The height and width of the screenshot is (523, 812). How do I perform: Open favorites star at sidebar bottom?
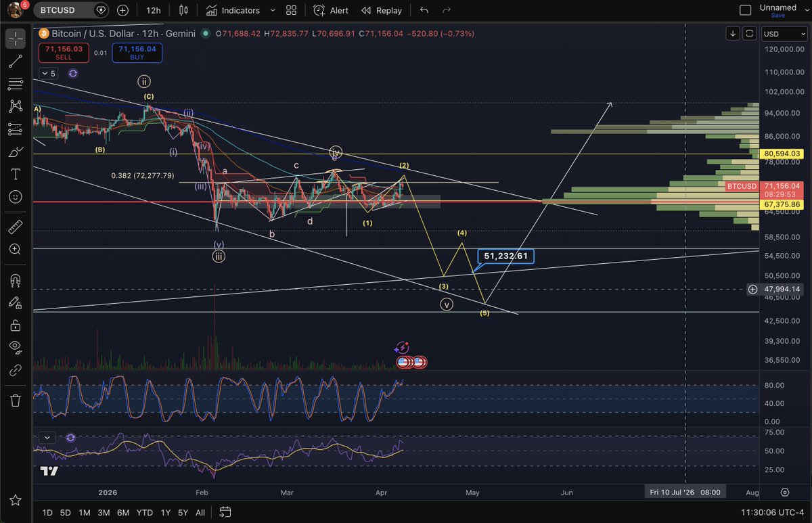coord(16,500)
